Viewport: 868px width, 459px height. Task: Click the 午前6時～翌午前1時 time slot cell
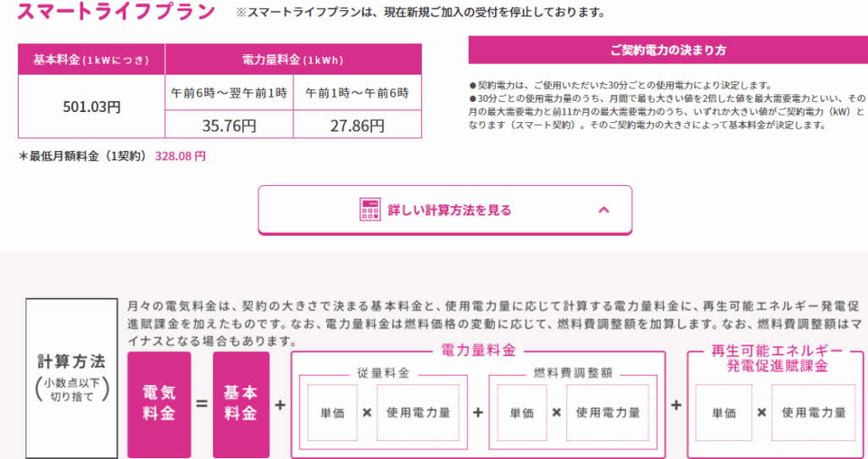[229, 92]
